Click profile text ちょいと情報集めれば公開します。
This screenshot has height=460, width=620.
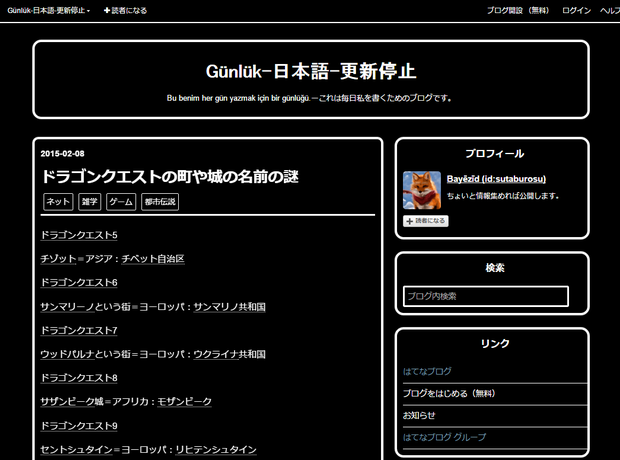pyautogui.click(x=503, y=196)
